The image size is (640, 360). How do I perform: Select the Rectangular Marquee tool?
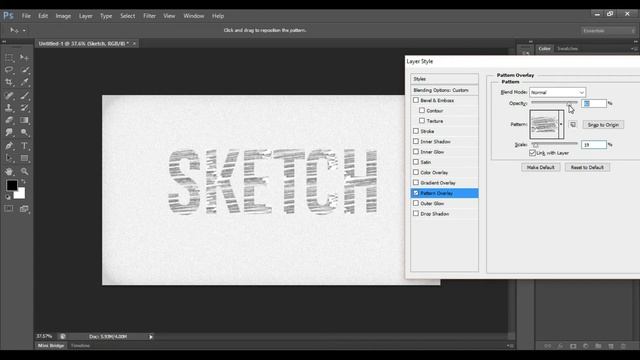(x=9, y=58)
